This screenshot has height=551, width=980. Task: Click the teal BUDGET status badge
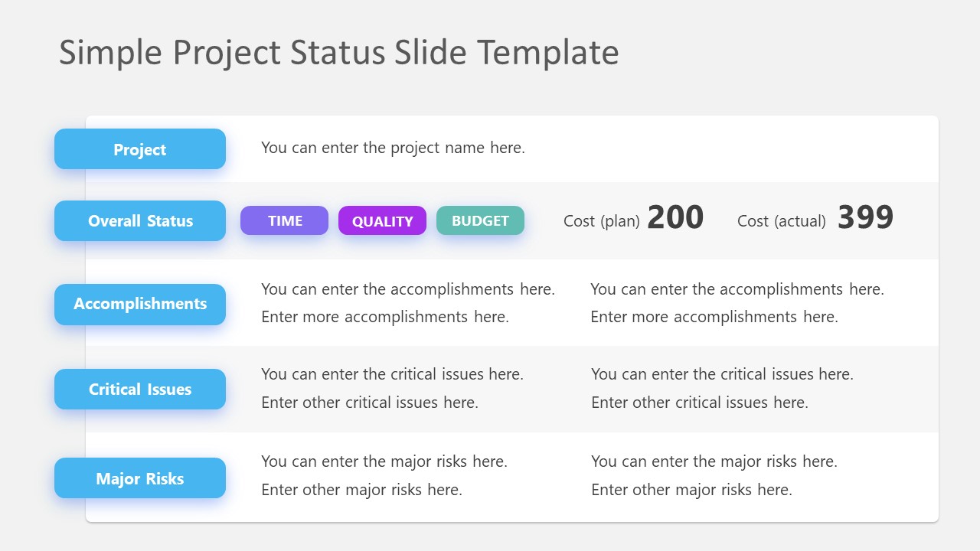(480, 220)
